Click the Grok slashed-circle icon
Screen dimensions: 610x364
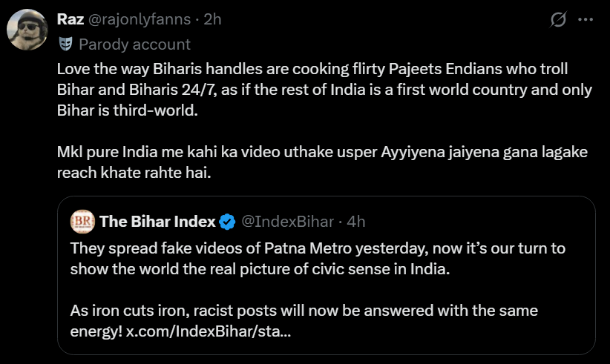(560, 20)
